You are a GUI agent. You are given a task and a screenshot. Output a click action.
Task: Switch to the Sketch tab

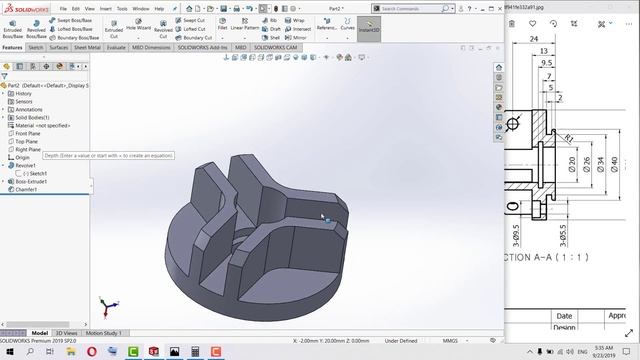tap(36, 48)
